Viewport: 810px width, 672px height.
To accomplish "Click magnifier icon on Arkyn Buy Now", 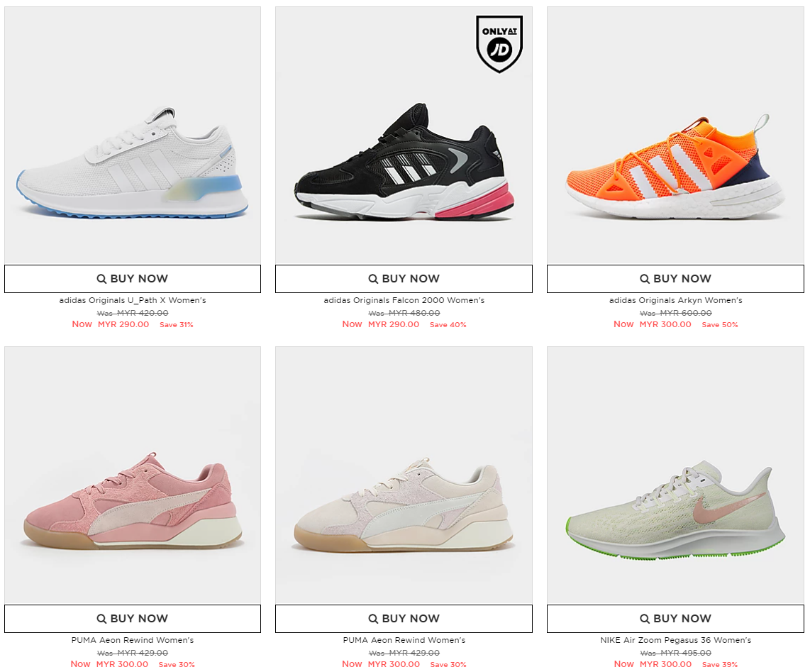I will 645,279.
